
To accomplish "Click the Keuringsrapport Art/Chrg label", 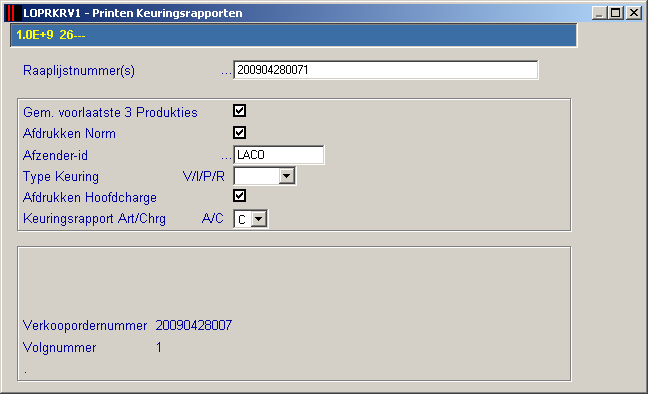I will click(94, 218).
